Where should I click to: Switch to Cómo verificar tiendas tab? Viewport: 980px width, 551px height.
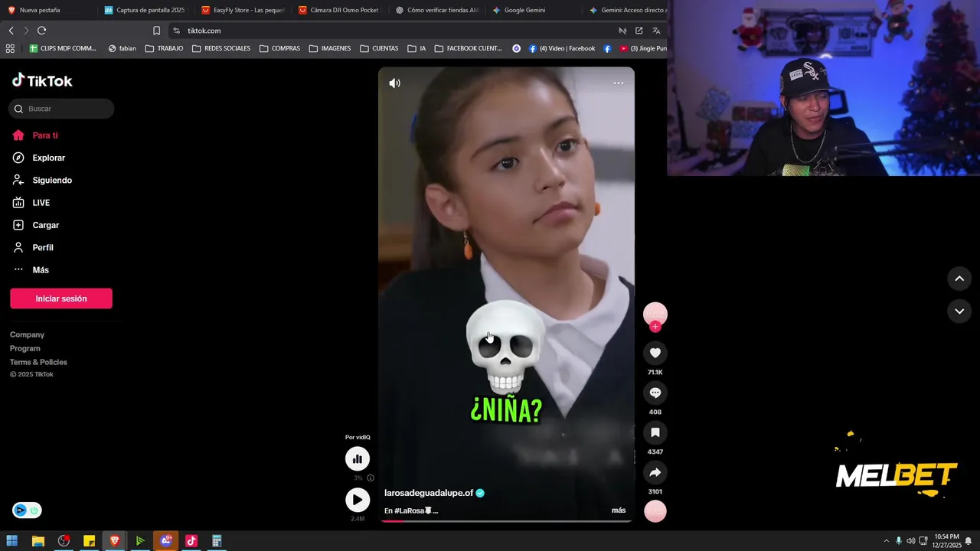click(x=436, y=10)
